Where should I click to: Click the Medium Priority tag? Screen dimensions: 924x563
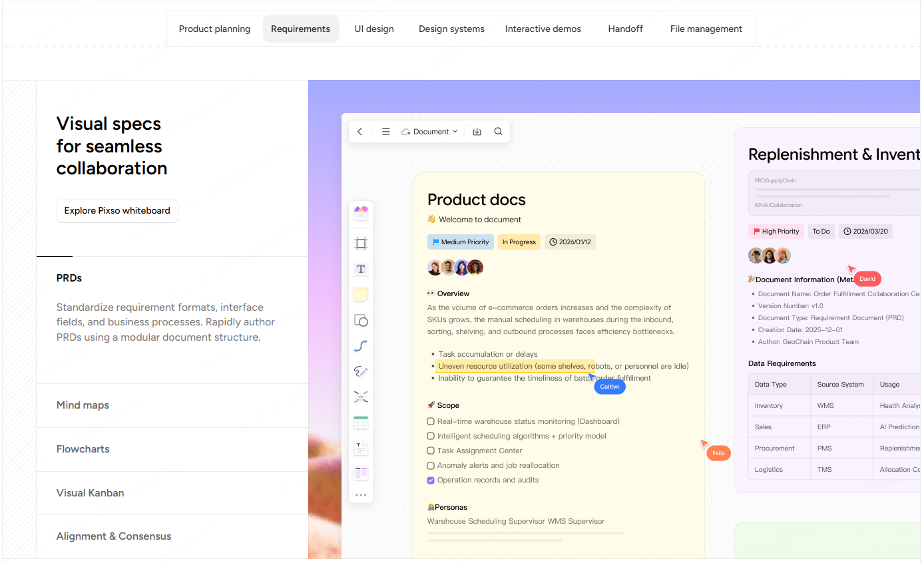click(461, 242)
